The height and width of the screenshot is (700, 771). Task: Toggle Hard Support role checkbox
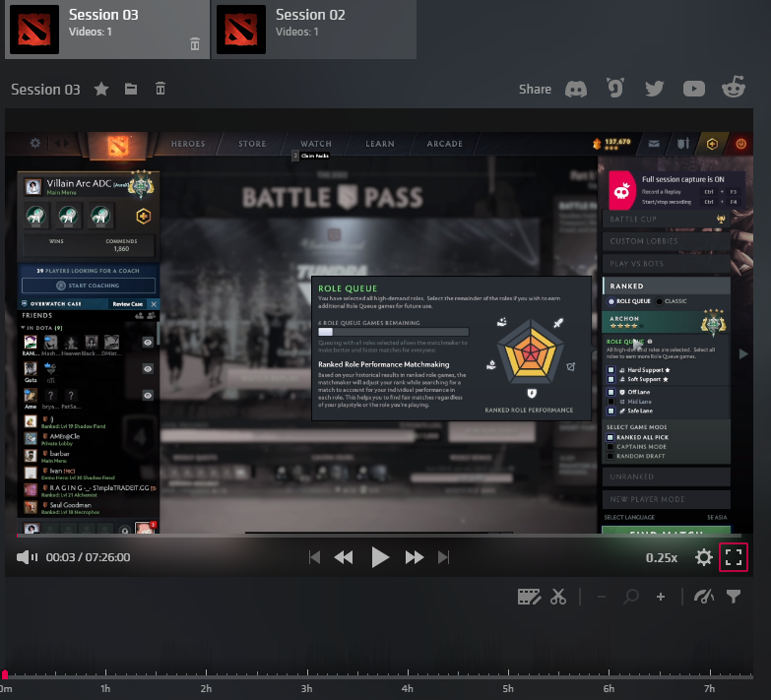click(610, 369)
